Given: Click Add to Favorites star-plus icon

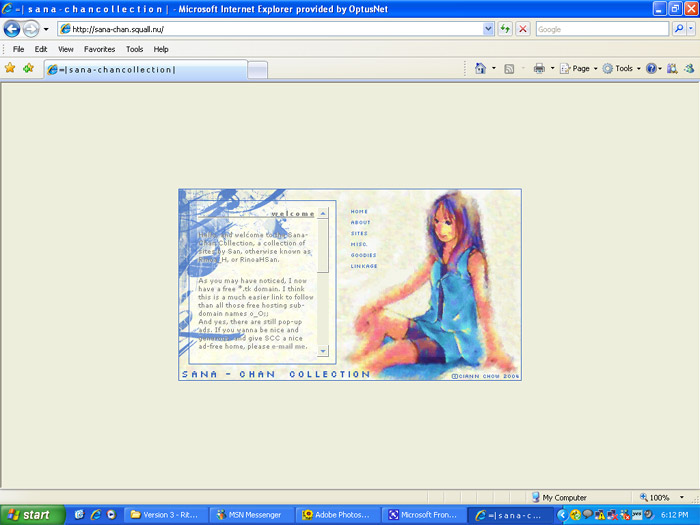Looking at the screenshot, I should (29, 68).
